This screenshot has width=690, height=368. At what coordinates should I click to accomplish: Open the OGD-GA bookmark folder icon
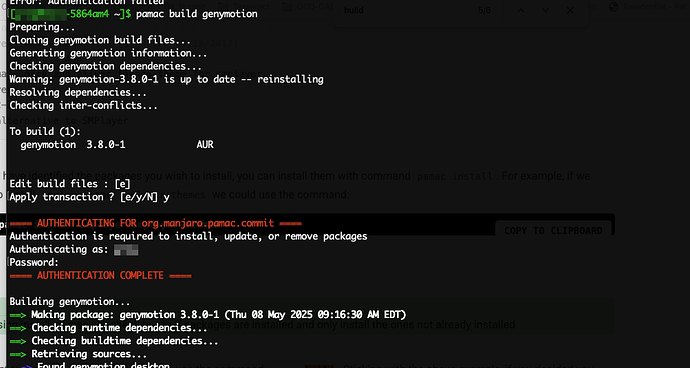286,7
